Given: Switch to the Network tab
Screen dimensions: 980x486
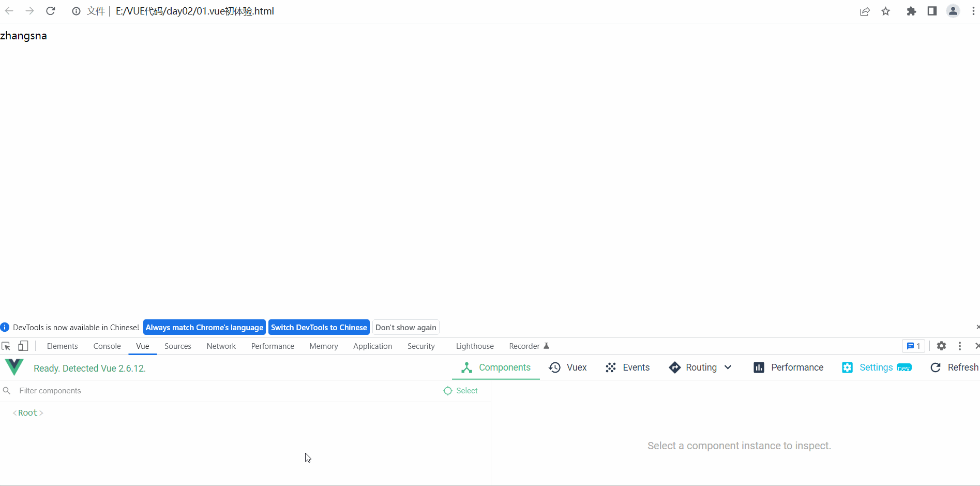Looking at the screenshot, I should (x=221, y=346).
